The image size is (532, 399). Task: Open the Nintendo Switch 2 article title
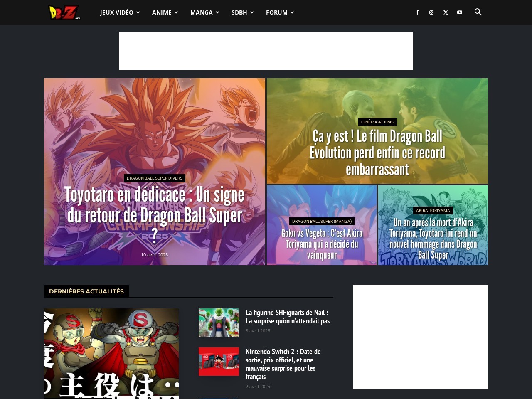pyautogui.click(x=283, y=364)
